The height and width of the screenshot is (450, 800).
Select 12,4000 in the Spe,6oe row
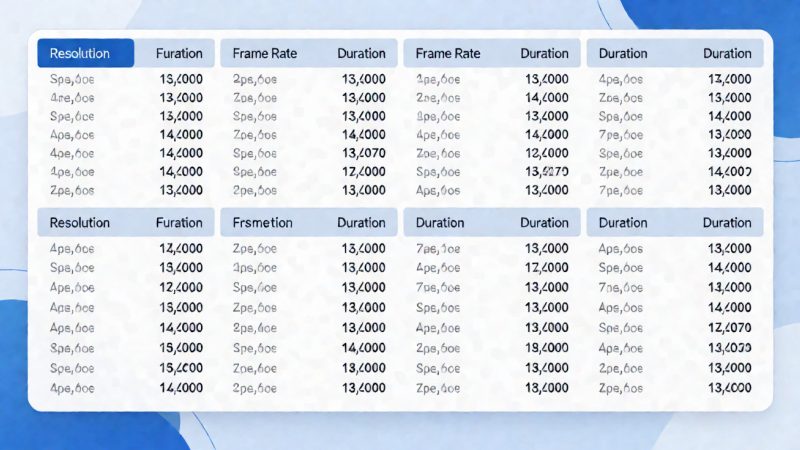364,171
